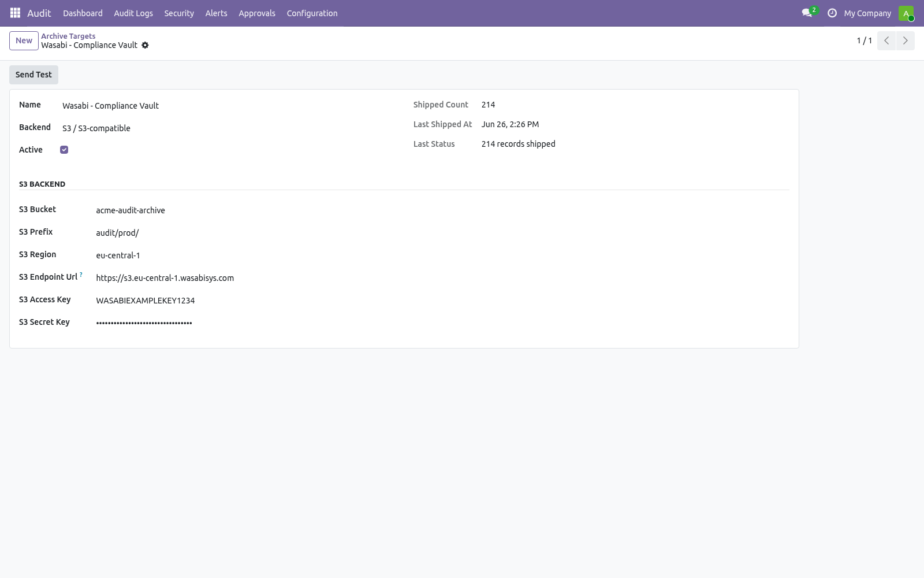The image size is (924, 578).
Task: Open the Dashboard menu
Action: (x=83, y=13)
